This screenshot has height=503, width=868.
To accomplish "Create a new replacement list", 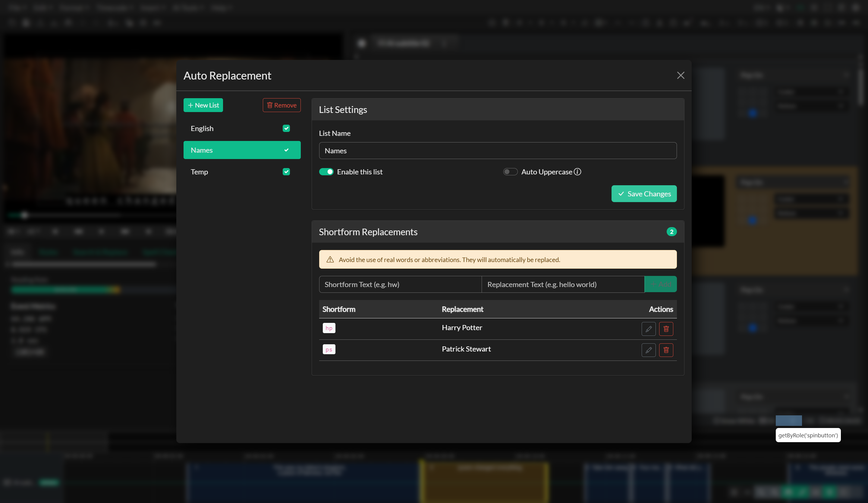I will point(203,105).
